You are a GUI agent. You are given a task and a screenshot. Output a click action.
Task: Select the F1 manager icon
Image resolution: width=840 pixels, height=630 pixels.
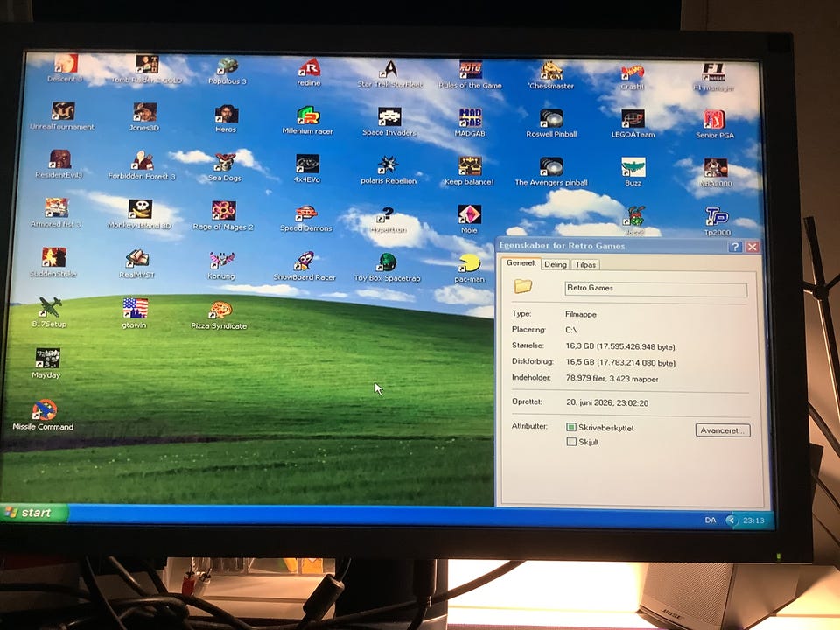pyautogui.click(x=714, y=73)
